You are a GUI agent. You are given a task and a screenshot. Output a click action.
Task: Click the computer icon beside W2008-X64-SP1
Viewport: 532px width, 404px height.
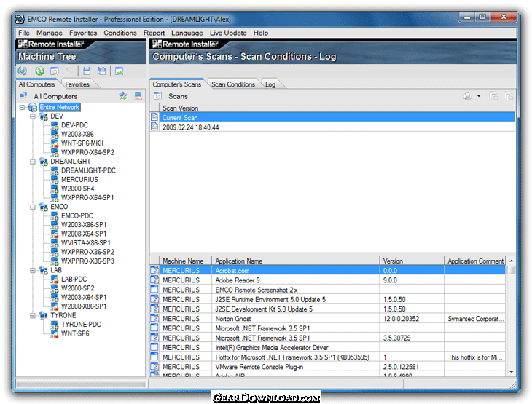pos(54,234)
